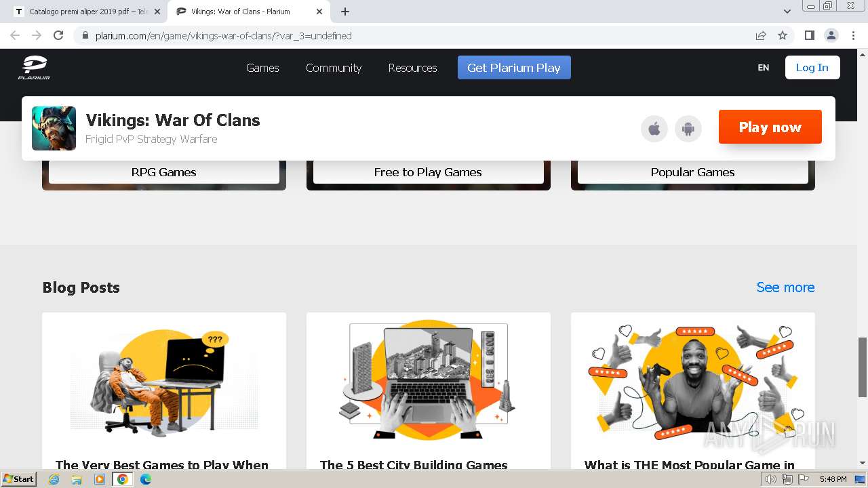Screen dimensions: 868x488
Task: Open the network icon in the system tray
Action: click(787, 479)
